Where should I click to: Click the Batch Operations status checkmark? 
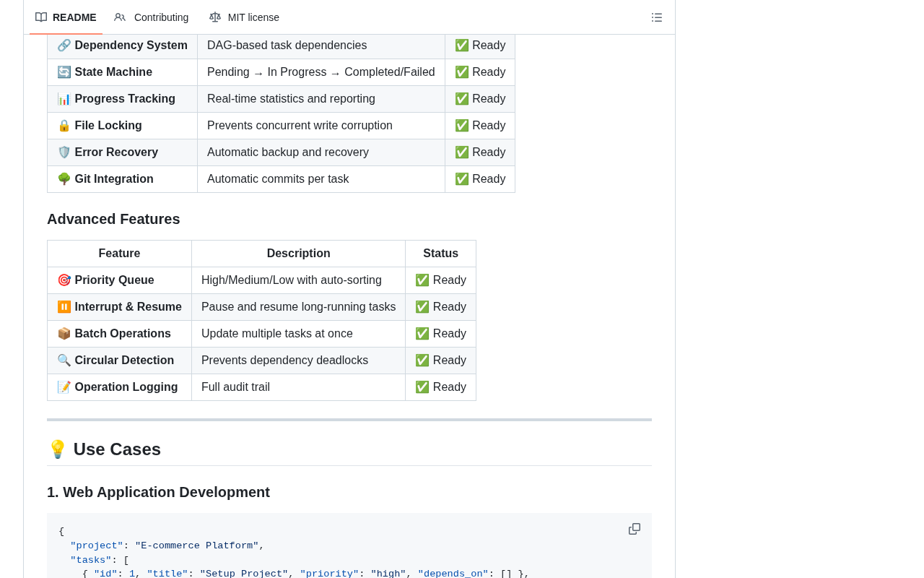pyautogui.click(x=422, y=334)
